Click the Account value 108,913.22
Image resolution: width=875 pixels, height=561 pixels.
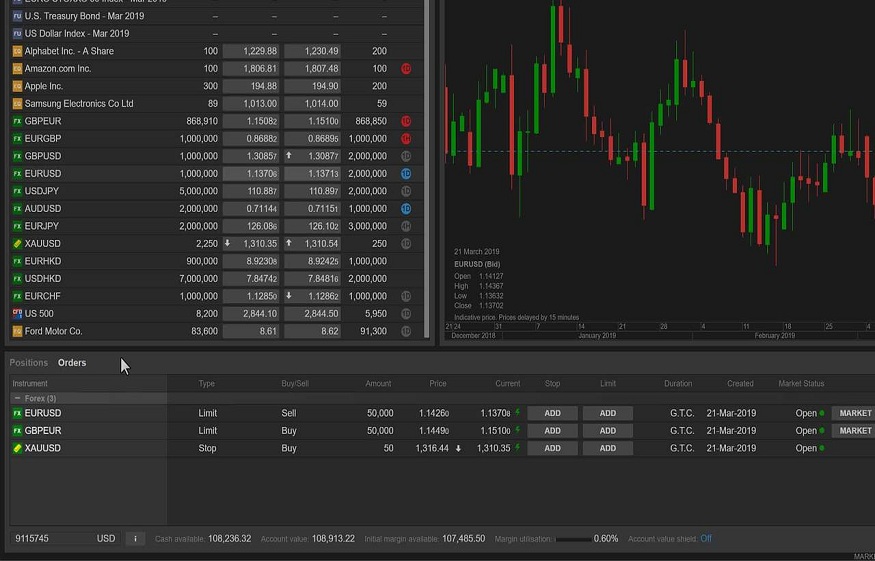click(x=333, y=539)
